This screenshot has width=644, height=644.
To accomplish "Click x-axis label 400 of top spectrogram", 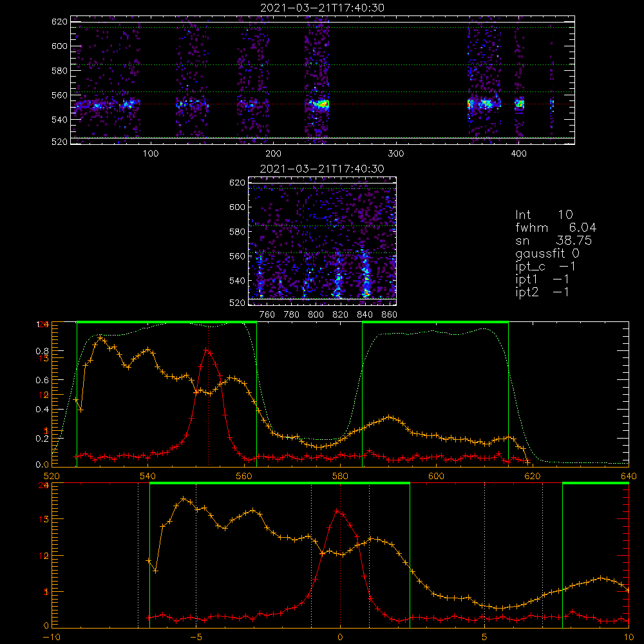I will [x=518, y=154].
